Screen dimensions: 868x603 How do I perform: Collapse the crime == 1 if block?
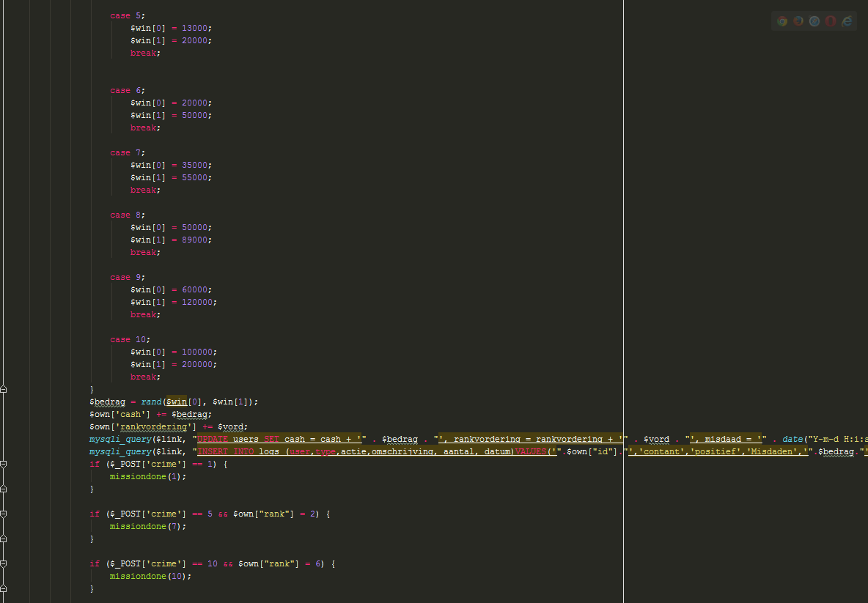4,465
